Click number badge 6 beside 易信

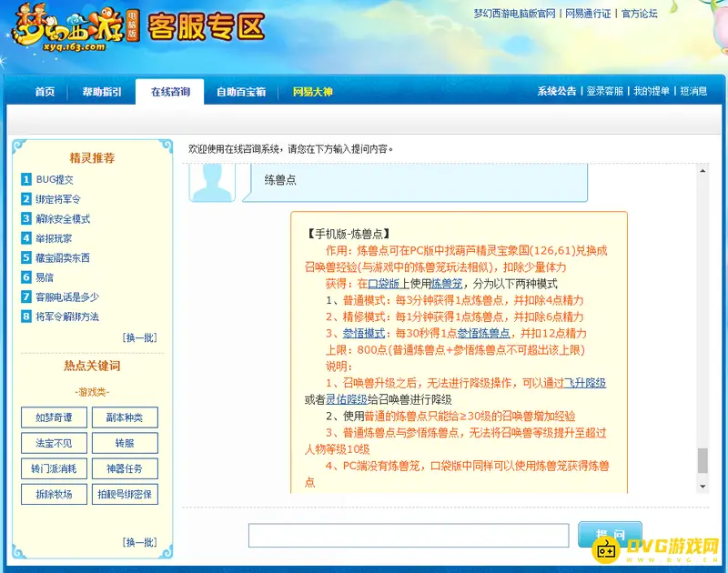click(26, 277)
